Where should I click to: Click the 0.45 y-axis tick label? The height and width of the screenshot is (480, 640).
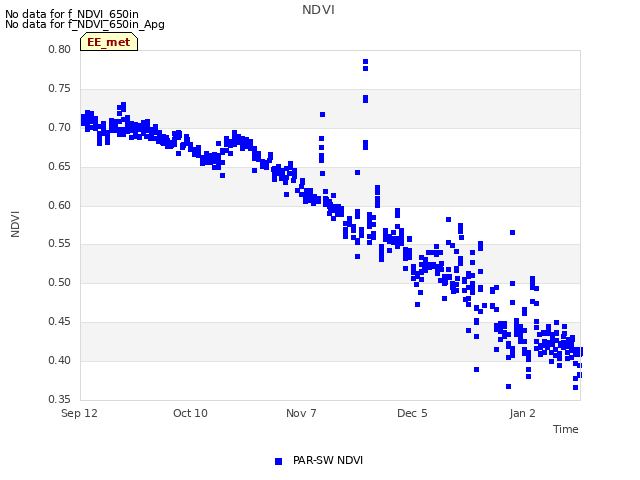pos(60,322)
